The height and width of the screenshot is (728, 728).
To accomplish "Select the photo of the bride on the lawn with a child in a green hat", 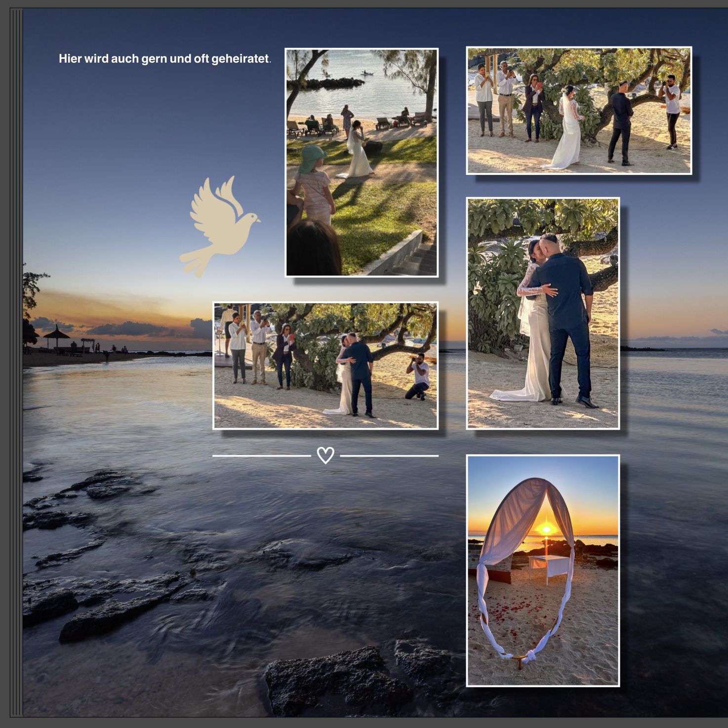I will 362,162.
